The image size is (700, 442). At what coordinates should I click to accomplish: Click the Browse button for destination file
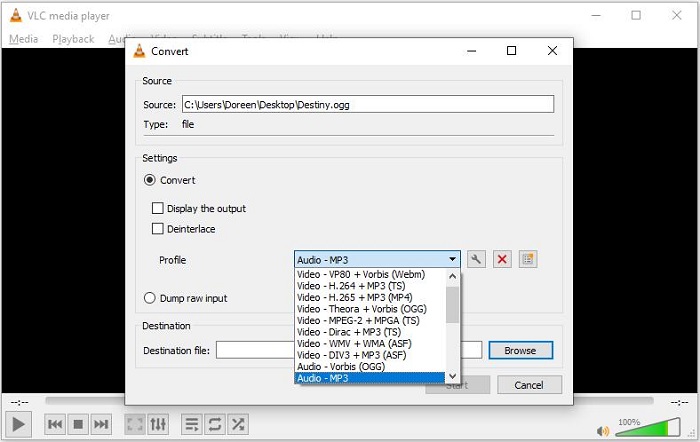(520, 350)
